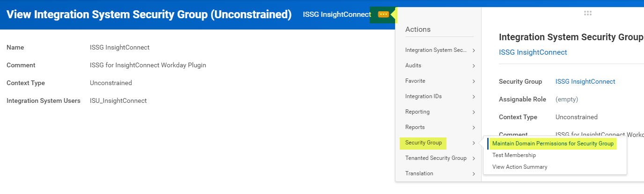Click the ISSG InsightConnect Name field value
The height and width of the screenshot is (194, 644).
pyautogui.click(x=119, y=47)
